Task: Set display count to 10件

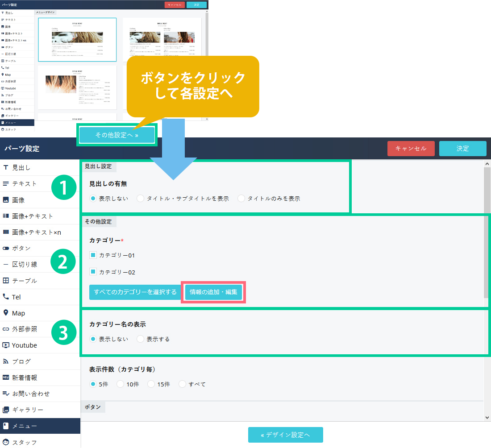Action: (x=120, y=384)
